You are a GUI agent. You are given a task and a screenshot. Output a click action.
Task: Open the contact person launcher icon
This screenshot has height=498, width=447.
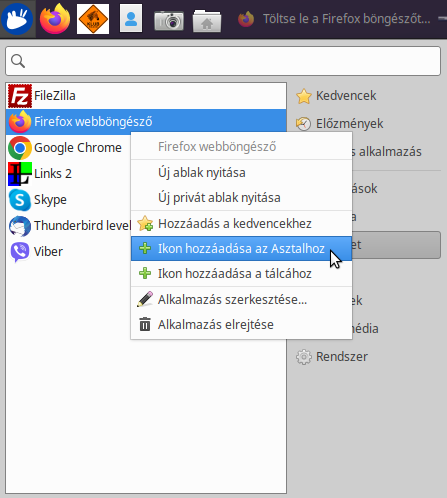coord(131,19)
